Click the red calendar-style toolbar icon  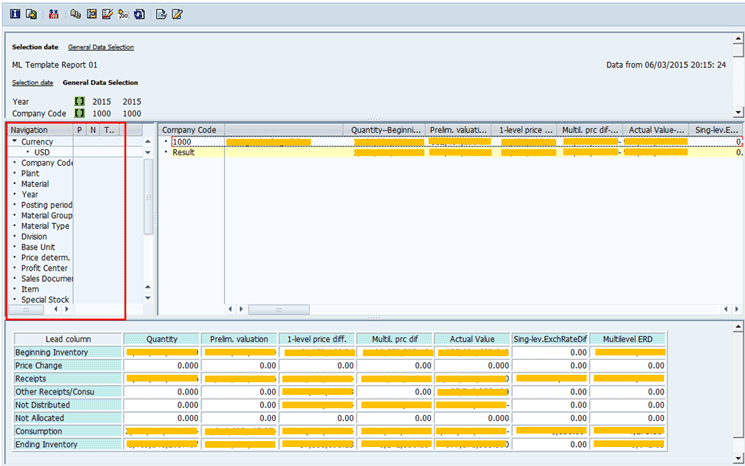[x=54, y=14]
